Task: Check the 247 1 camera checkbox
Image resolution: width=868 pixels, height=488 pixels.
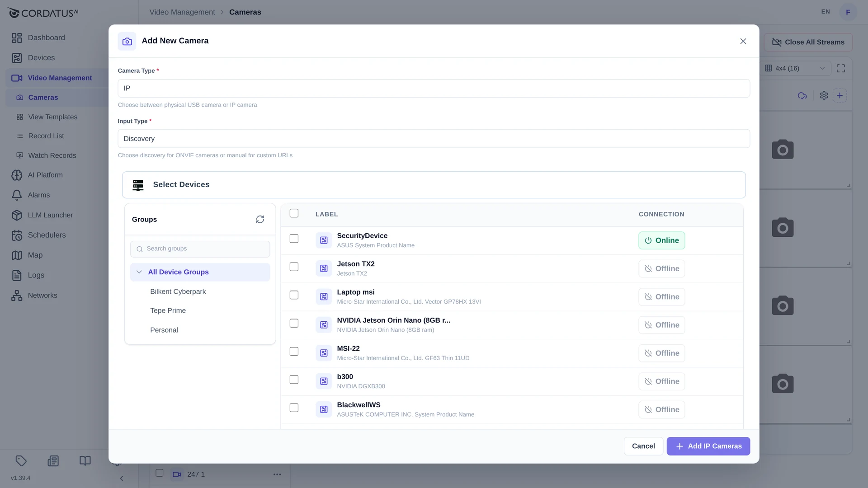Action: (x=159, y=473)
